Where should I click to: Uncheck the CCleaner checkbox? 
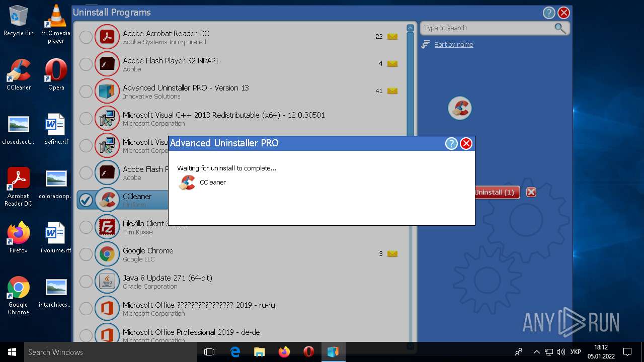tap(86, 200)
